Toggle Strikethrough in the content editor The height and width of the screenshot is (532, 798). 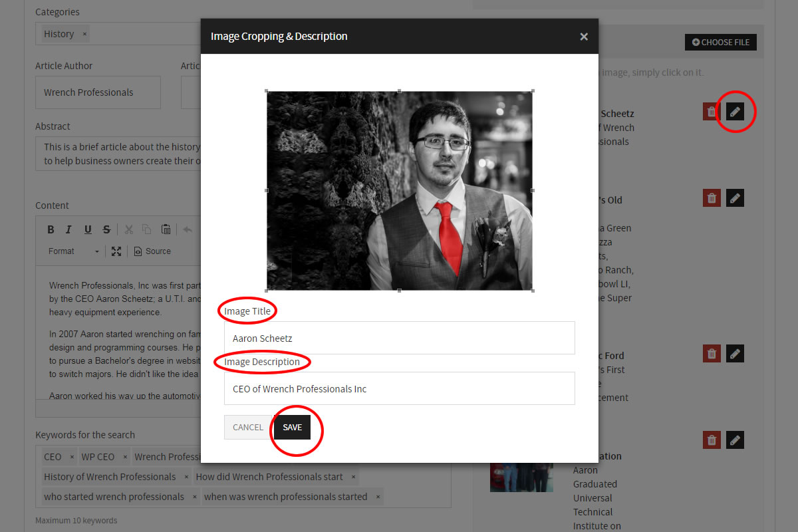[106, 229]
